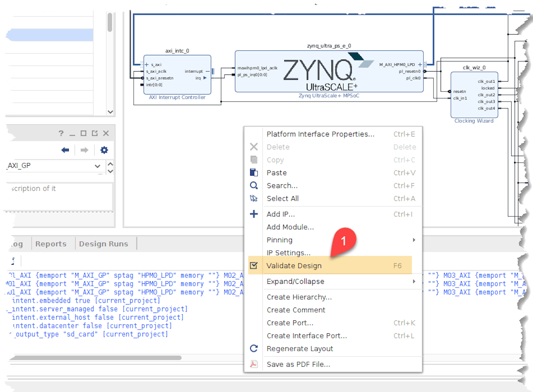533x392 pixels.
Task: Select Platform Interface Properties menu entry
Action: click(x=320, y=134)
